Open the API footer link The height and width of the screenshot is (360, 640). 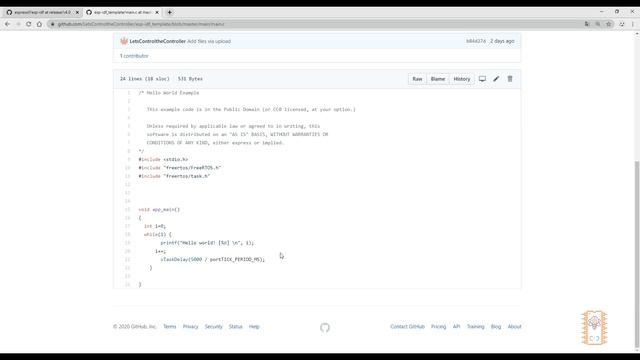(x=456, y=327)
